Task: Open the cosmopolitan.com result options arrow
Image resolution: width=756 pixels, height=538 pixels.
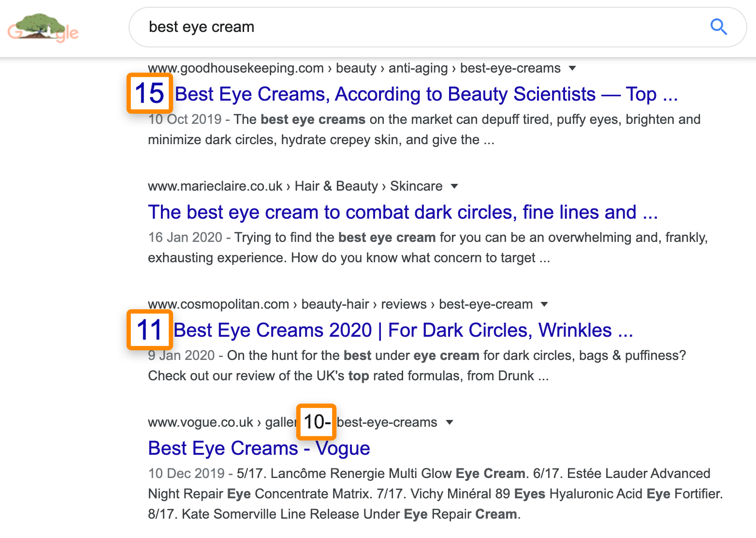Action: (x=545, y=304)
